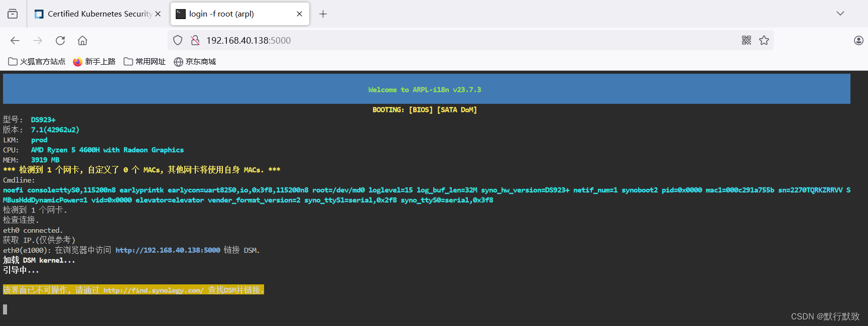Open 常用网址 bookmarks folder
868x326 pixels.
point(145,61)
